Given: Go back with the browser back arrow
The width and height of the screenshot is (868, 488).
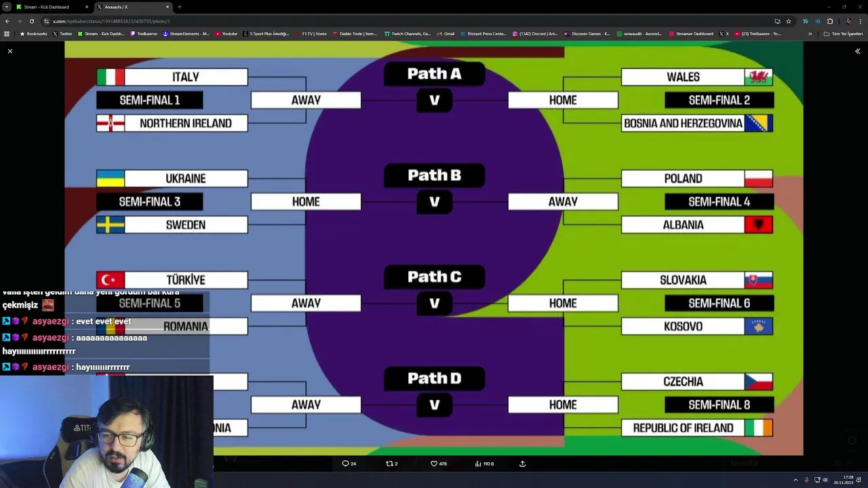Looking at the screenshot, I should [x=7, y=21].
